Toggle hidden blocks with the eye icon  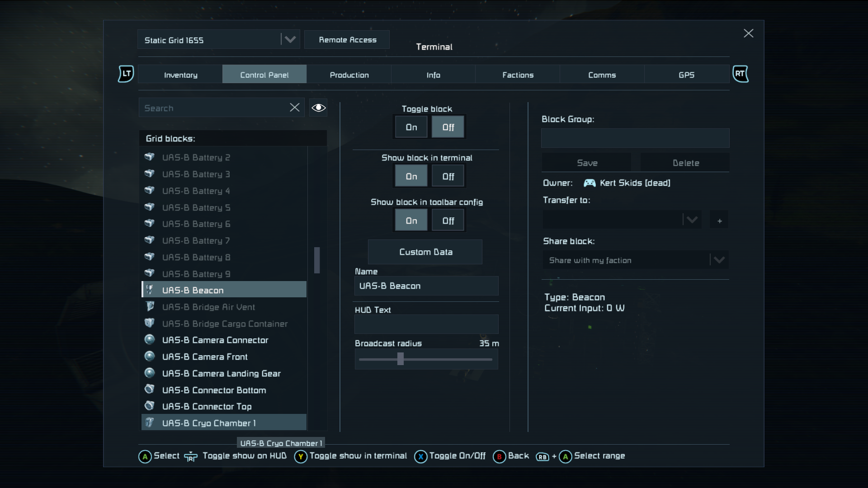click(x=318, y=108)
